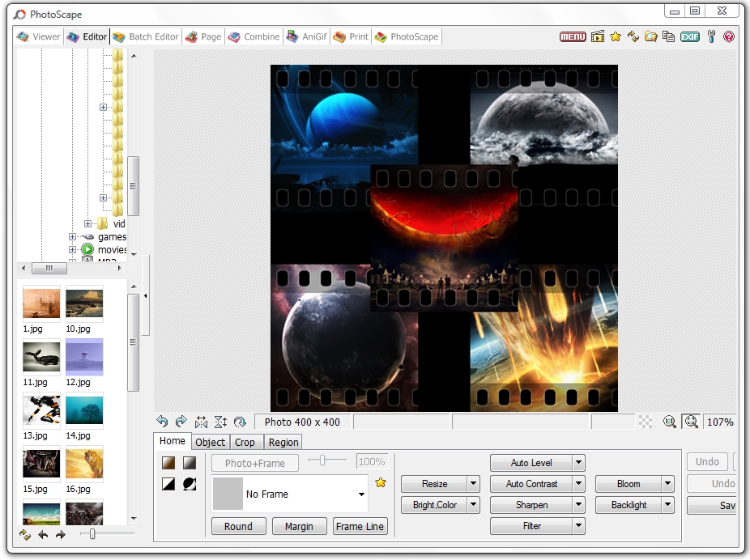The height and width of the screenshot is (560, 750).
Task: Click the fit-to-window magnifier icon
Action: point(691,422)
